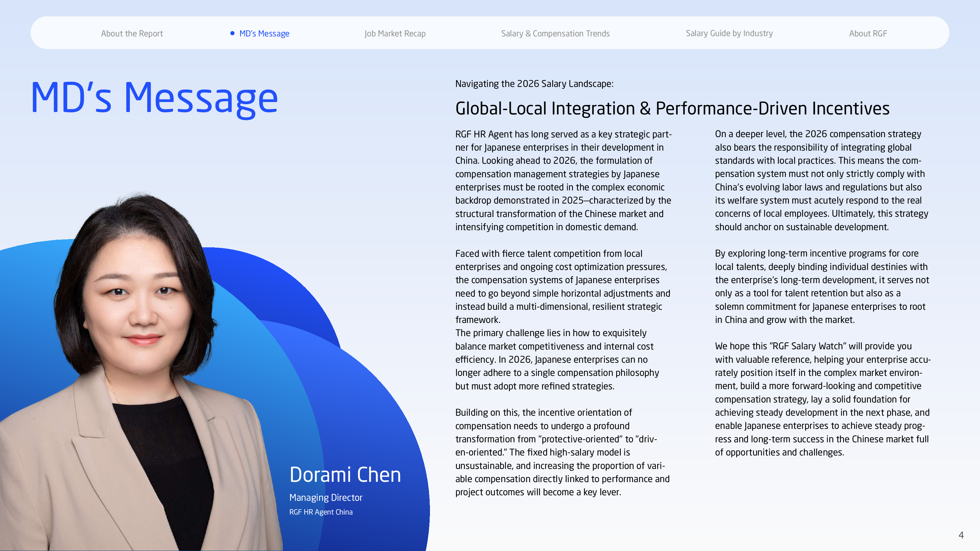Click the large MD's Message title
980x551 pixels.
click(154, 98)
